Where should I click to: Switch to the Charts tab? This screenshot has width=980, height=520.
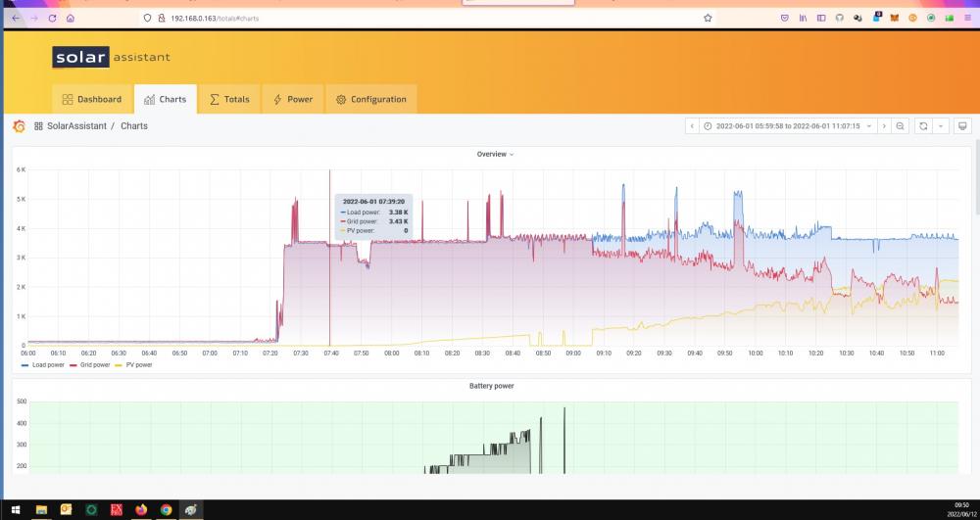pos(165,99)
